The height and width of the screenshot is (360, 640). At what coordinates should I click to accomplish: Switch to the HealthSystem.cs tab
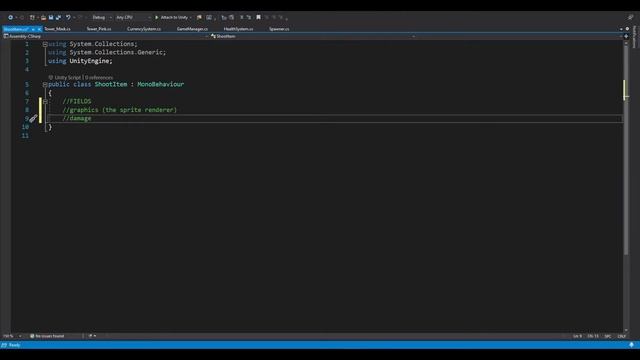pyautogui.click(x=238, y=29)
